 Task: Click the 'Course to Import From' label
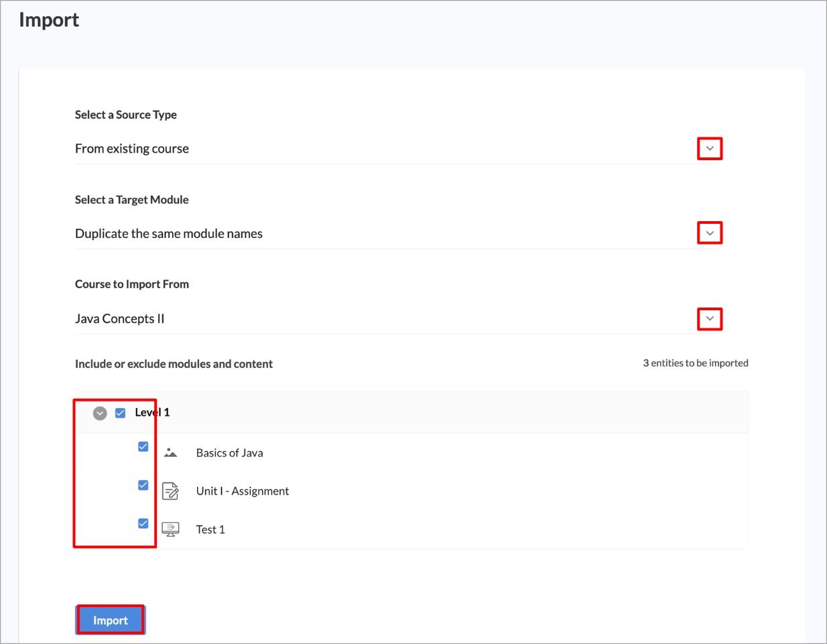(132, 284)
